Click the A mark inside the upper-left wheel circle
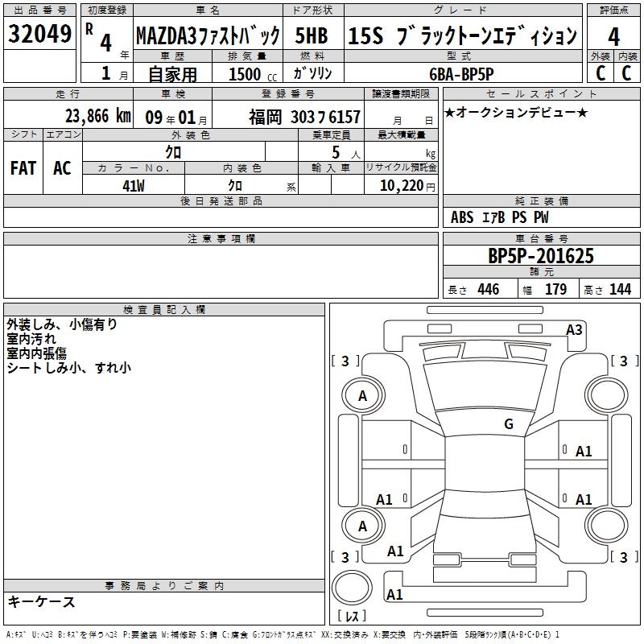 [362, 396]
